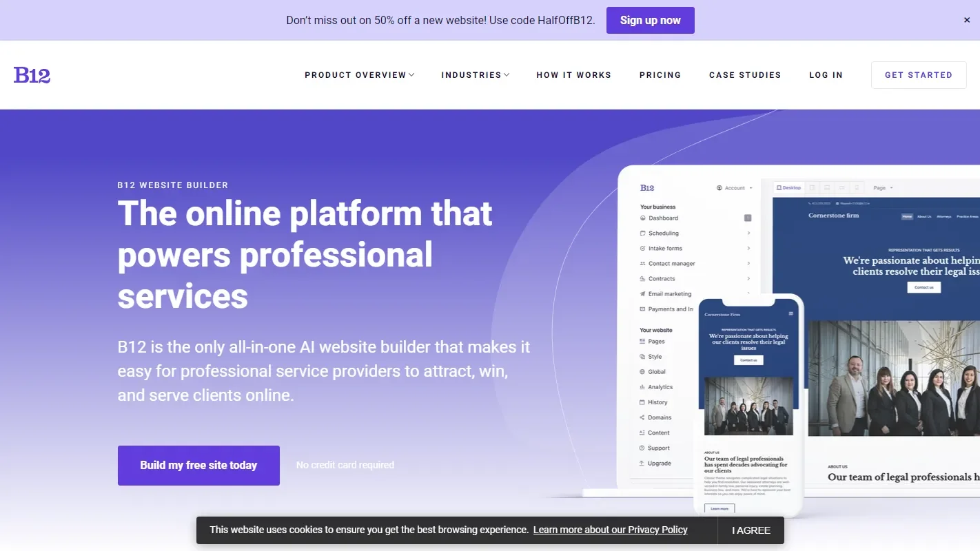Expand the Account dropdown in mockup
This screenshot has height=551, width=980.
pyautogui.click(x=735, y=188)
